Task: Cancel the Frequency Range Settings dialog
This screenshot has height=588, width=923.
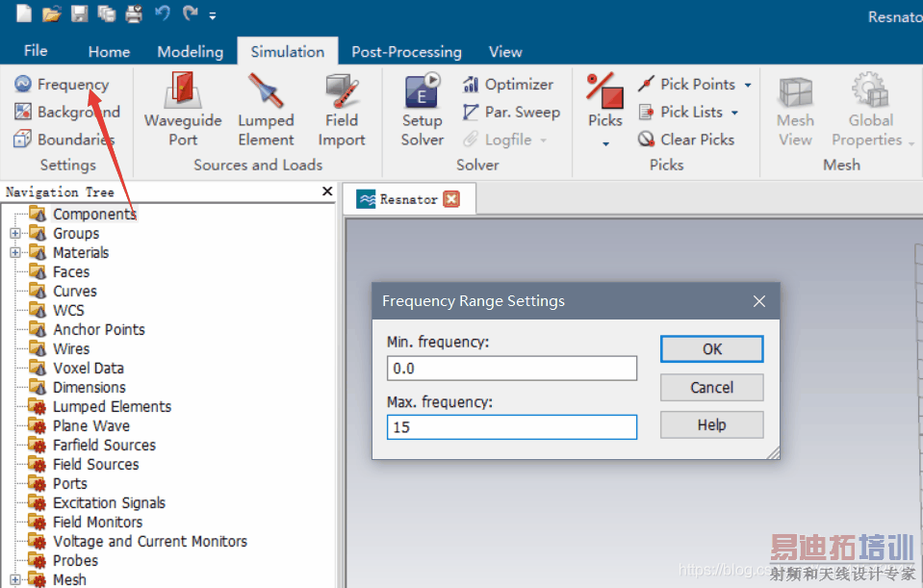Action: (711, 387)
